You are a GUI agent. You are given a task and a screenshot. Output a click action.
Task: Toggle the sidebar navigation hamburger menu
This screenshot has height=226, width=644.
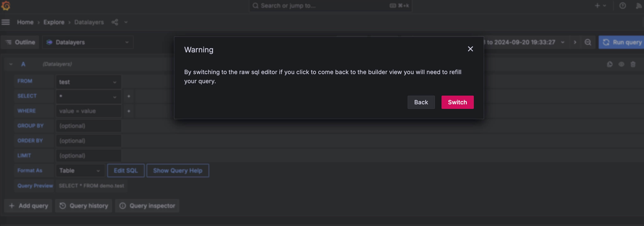6,22
